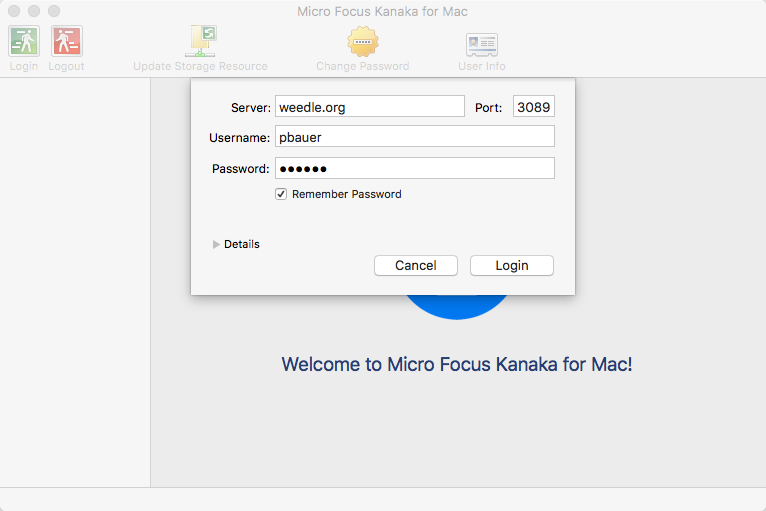Click the Port input field
This screenshot has width=766, height=511.
533,106
